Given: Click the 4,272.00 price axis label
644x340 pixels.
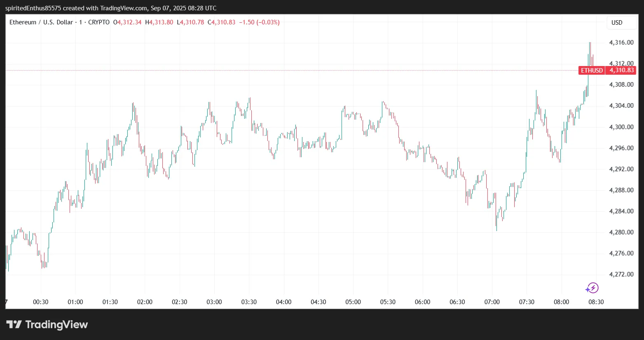Looking at the screenshot, I should tap(621, 274).
